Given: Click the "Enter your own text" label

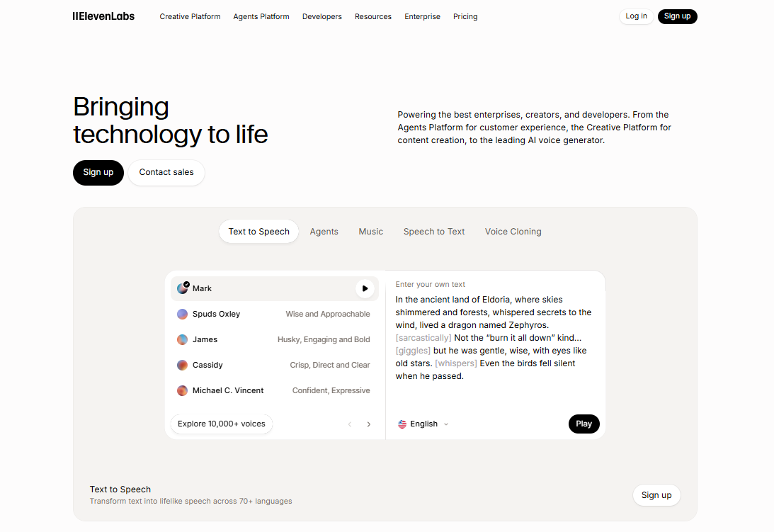Looking at the screenshot, I should (431, 285).
